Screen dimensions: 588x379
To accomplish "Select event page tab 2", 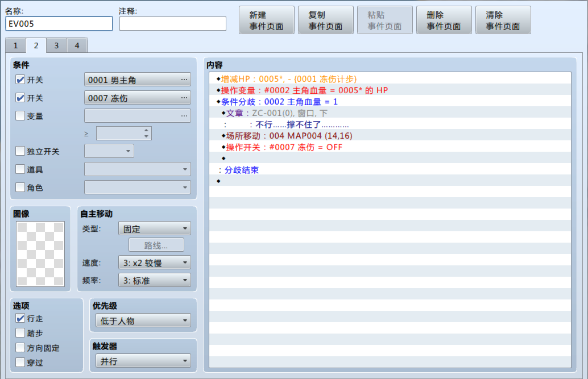I will pyautogui.click(x=36, y=45).
